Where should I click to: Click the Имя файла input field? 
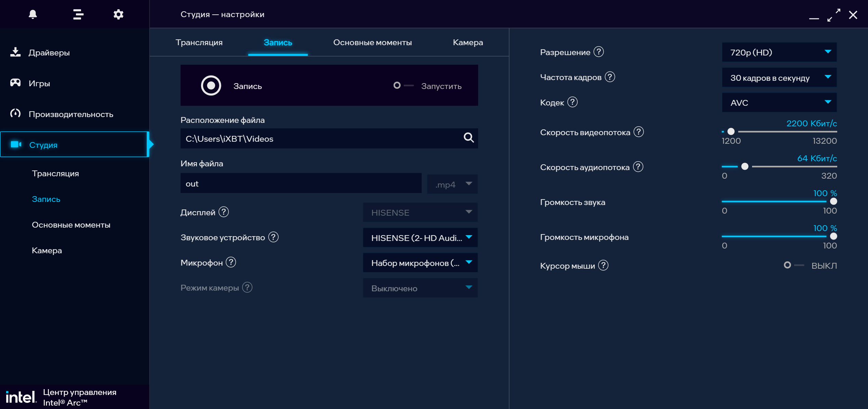click(301, 184)
